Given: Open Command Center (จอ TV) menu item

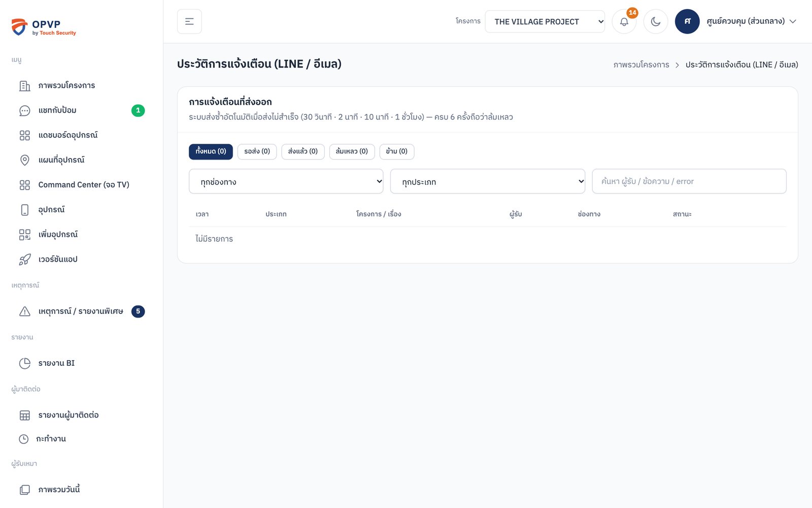Looking at the screenshot, I should [81, 185].
